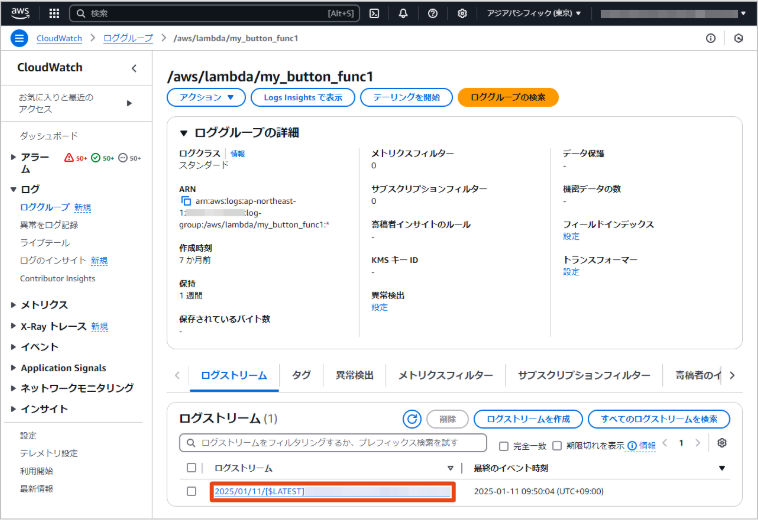The width and height of the screenshot is (758, 520).
Task: Click ログストリームを作成 button
Action: pyautogui.click(x=528, y=419)
